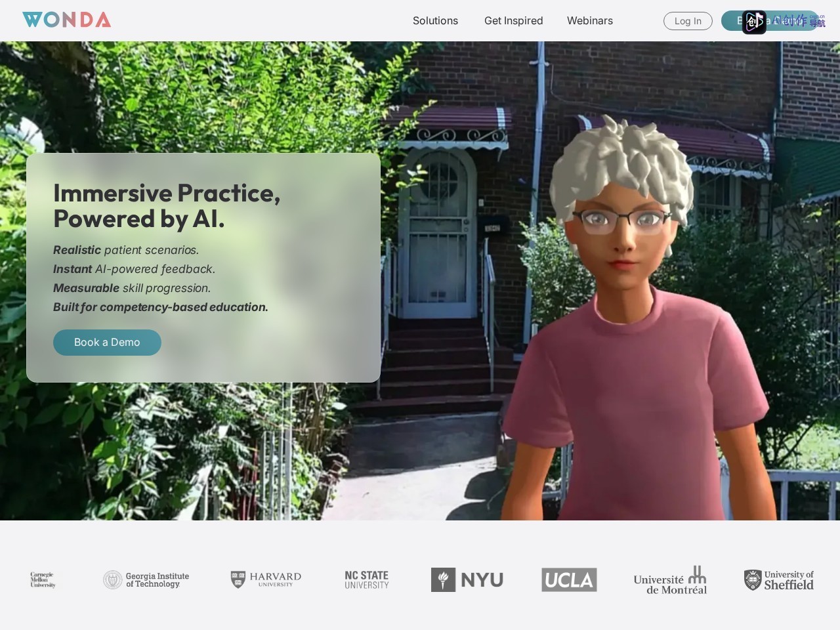Click the Immersive Practice headline

click(x=167, y=206)
